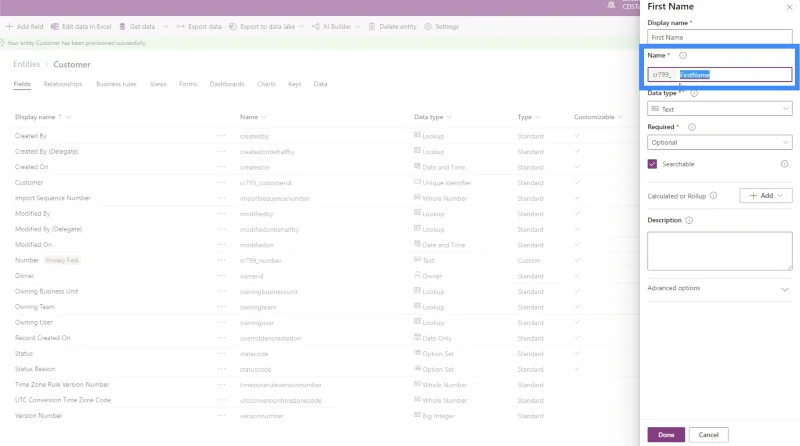Click the Delete entity trash icon
Screen dimensions: 800x446
(372, 27)
